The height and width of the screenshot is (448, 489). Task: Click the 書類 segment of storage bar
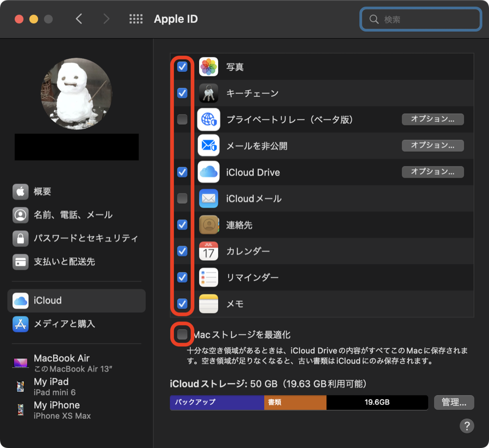(295, 403)
